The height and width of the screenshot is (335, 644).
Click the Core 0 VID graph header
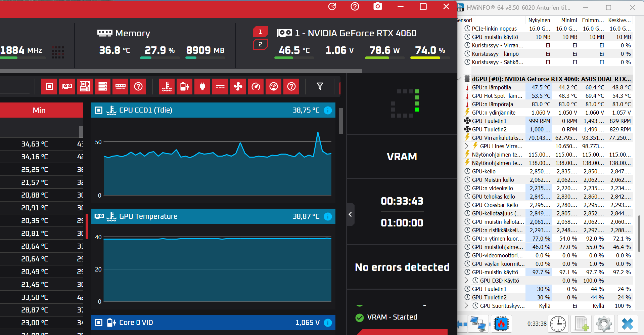213,323
